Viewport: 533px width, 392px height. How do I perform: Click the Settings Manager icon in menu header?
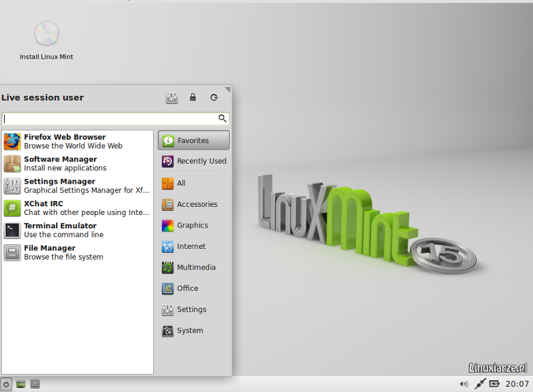pyautogui.click(x=172, y=98)
